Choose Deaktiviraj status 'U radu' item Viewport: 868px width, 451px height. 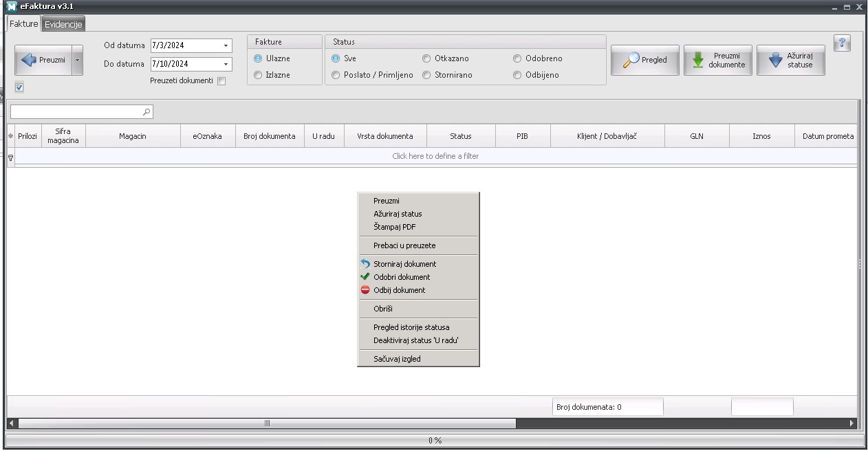coord(418,340)
